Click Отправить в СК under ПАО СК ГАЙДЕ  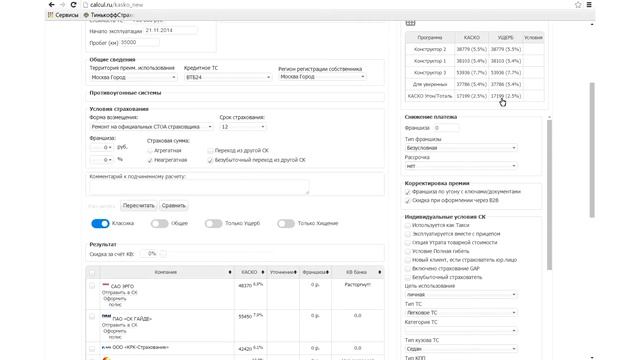pos(120,325)
